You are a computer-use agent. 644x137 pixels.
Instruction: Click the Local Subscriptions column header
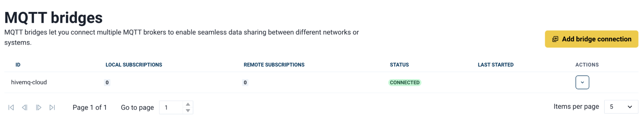click(x=134, y=65)
